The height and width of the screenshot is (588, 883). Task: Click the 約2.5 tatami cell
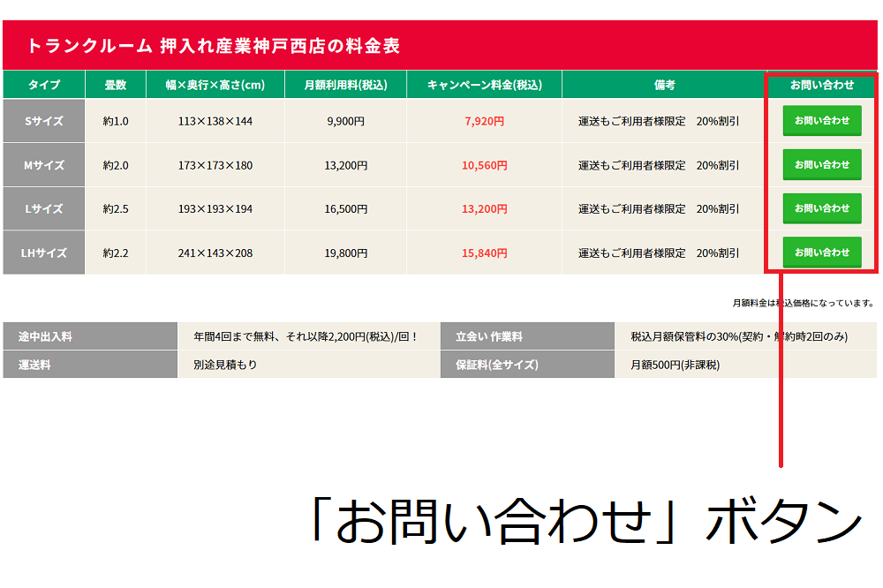coord(116,209)
